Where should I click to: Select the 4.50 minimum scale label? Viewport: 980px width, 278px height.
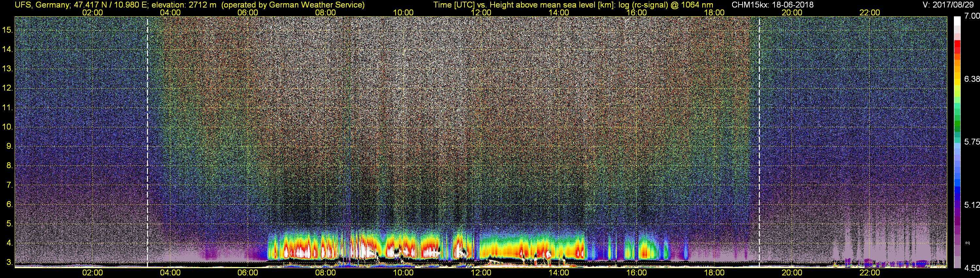point(972,268)
